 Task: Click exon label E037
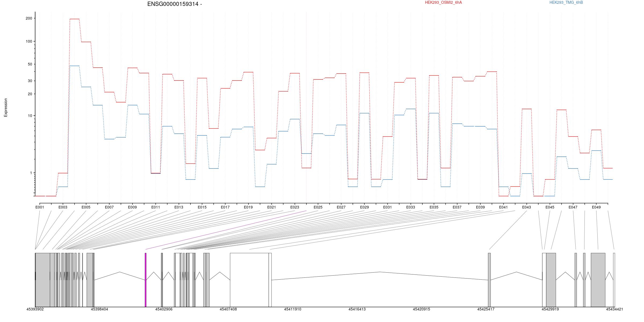pos(457,207)
